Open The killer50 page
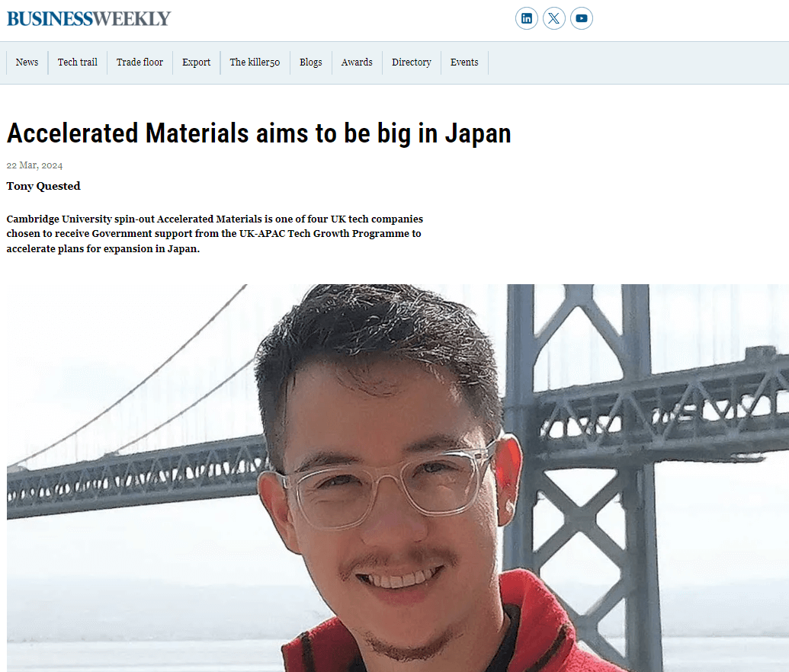 pyautogui.click(x=255, y=62)
